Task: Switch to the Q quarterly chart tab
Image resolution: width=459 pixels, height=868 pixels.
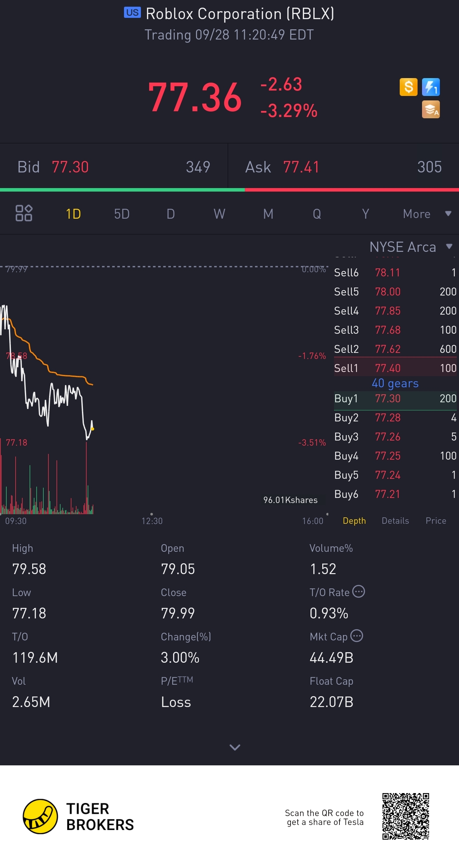Action: click(x=317, y=214)
